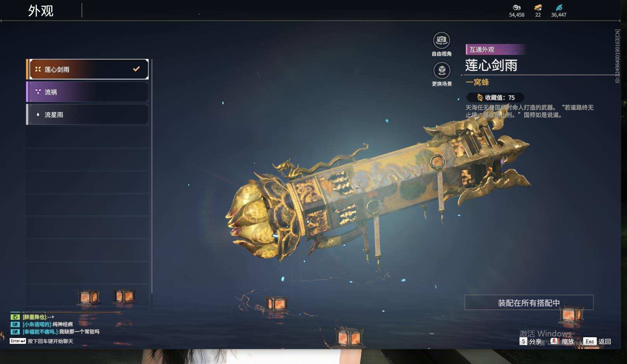627x364 pixels.
Task: Click the chat input prompt (按下回车键开始聊天)
Action: pos(50,341)
